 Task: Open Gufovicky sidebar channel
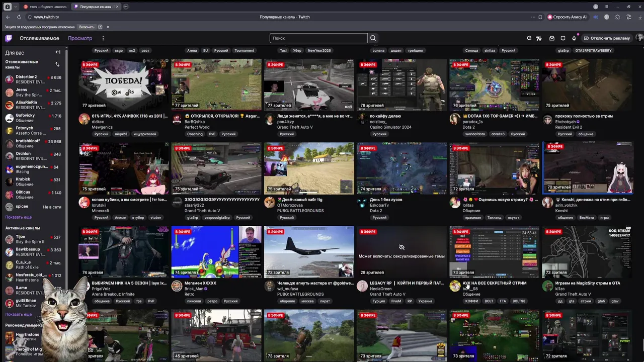tap(34, 118)
